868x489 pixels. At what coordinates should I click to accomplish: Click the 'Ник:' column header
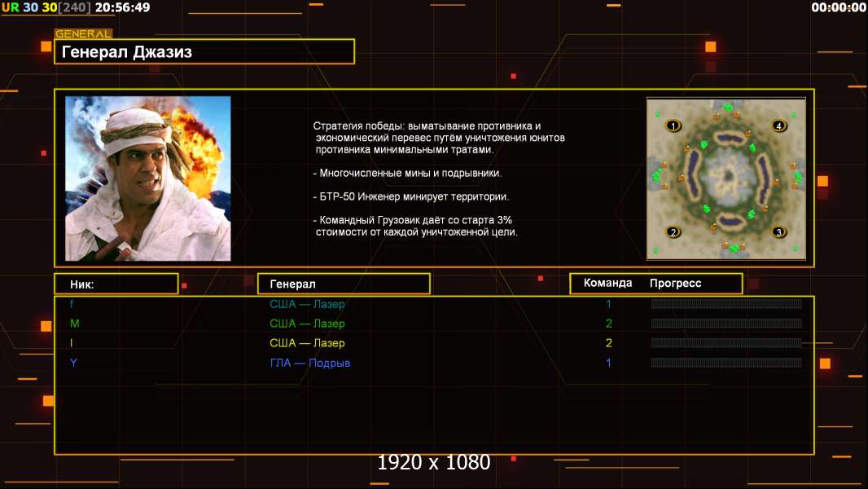tap(116, 284)
